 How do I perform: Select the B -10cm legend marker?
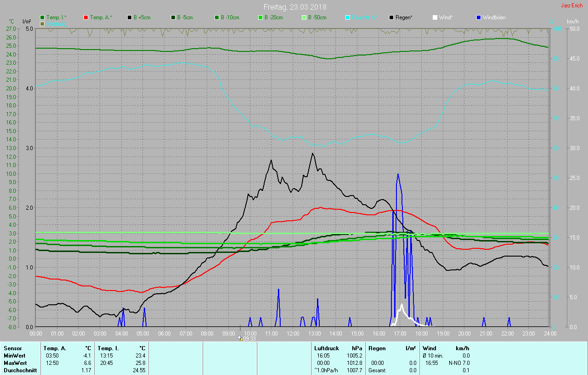[x=217, y=17]
